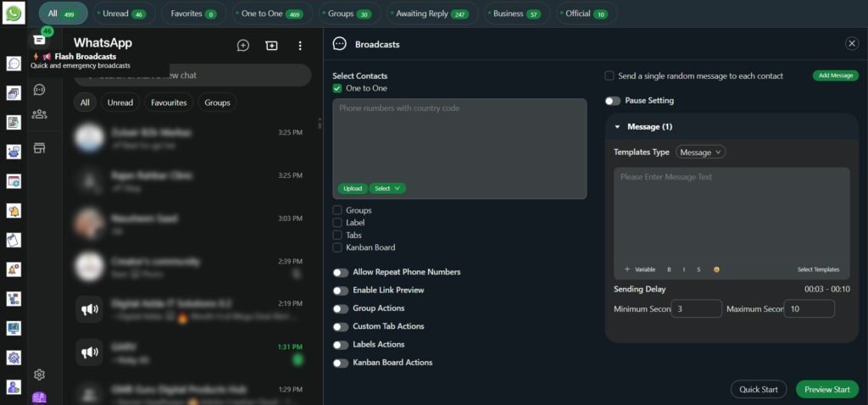Click the stacked windows icon in left toolbar
868x405 pixels.
(x=14, y=93)
